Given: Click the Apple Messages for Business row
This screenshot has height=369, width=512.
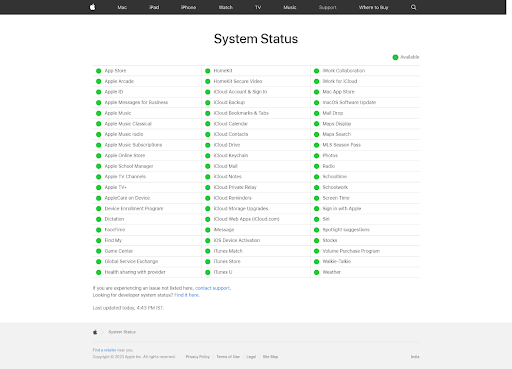Looking at the screenshot, I should click(x=147, y=103).
